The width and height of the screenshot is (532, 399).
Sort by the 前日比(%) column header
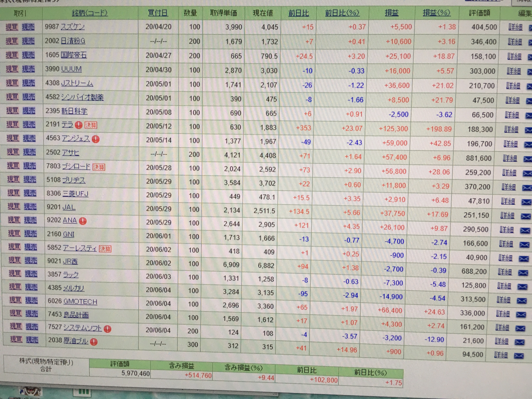[x=342, y=13]
